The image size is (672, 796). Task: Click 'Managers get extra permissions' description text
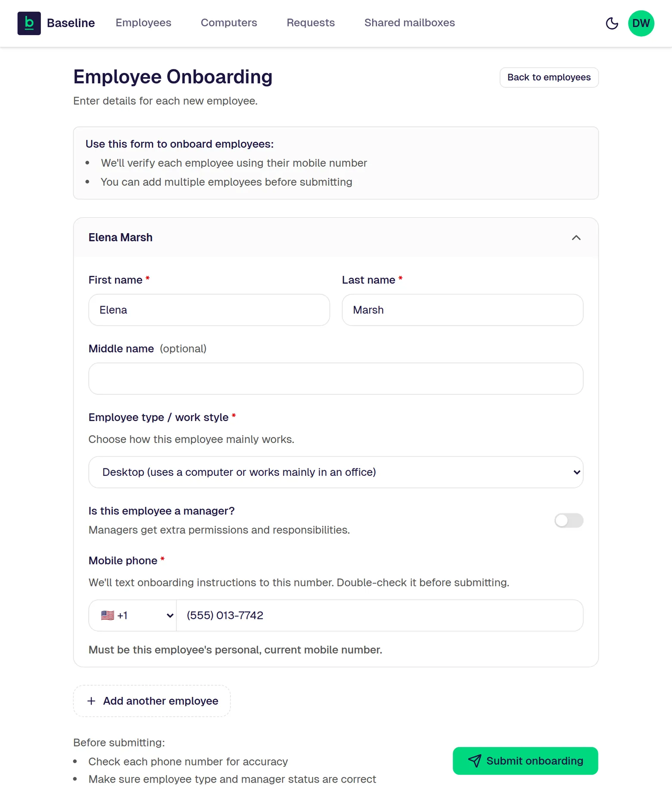[219, 530]
